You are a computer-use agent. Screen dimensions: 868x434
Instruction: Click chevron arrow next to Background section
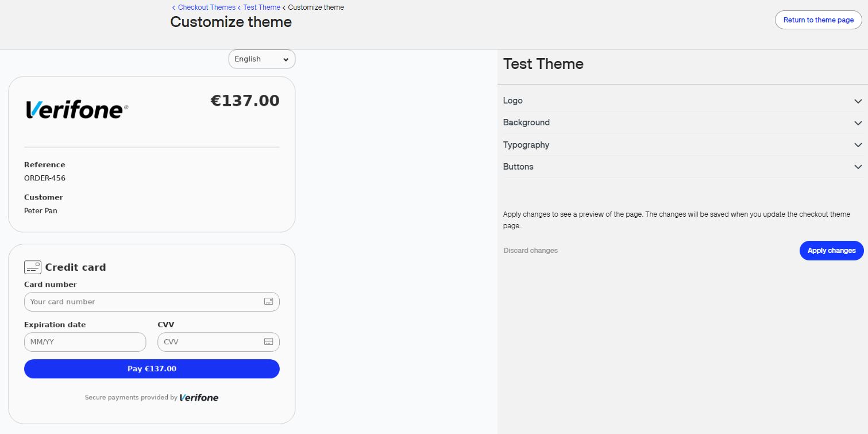click(x=858, y=123)
